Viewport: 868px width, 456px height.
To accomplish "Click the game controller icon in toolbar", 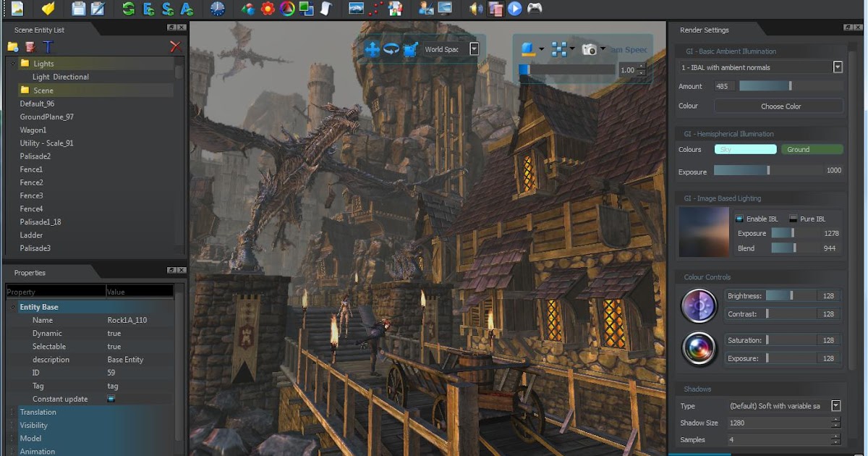I will click(x=535, y=9).
